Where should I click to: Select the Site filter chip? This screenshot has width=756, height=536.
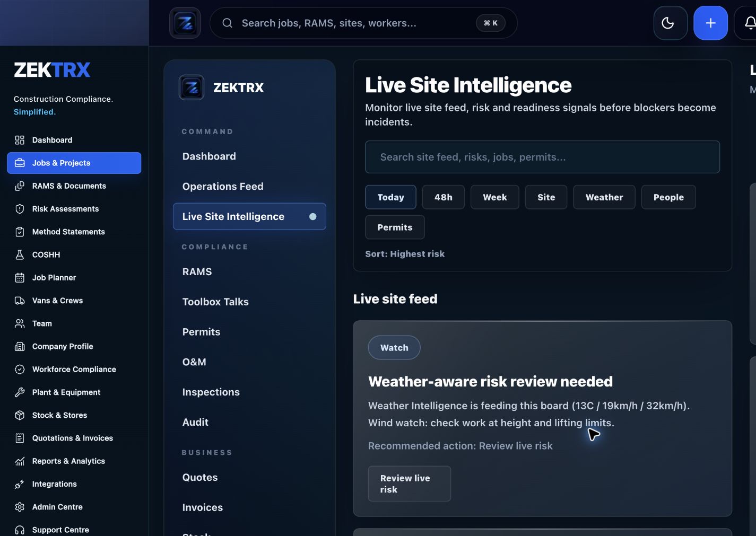pyautogui.click(x=546, y=197)
